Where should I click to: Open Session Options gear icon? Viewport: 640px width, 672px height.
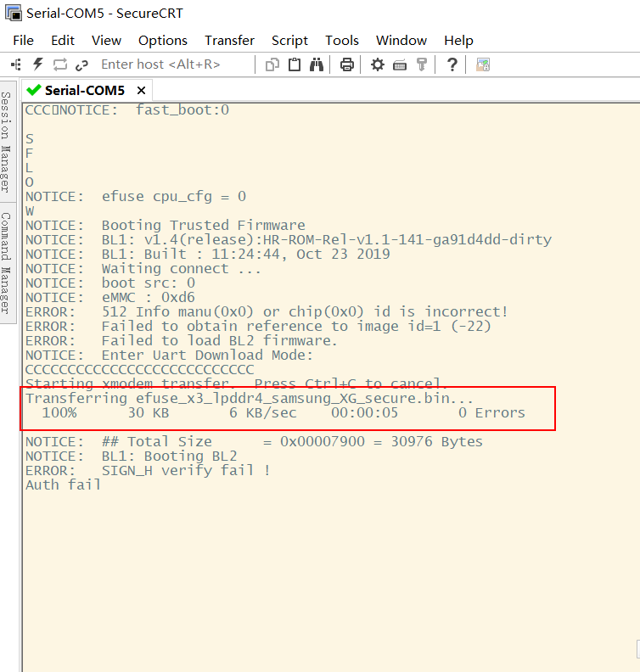(x=378, y=64)
